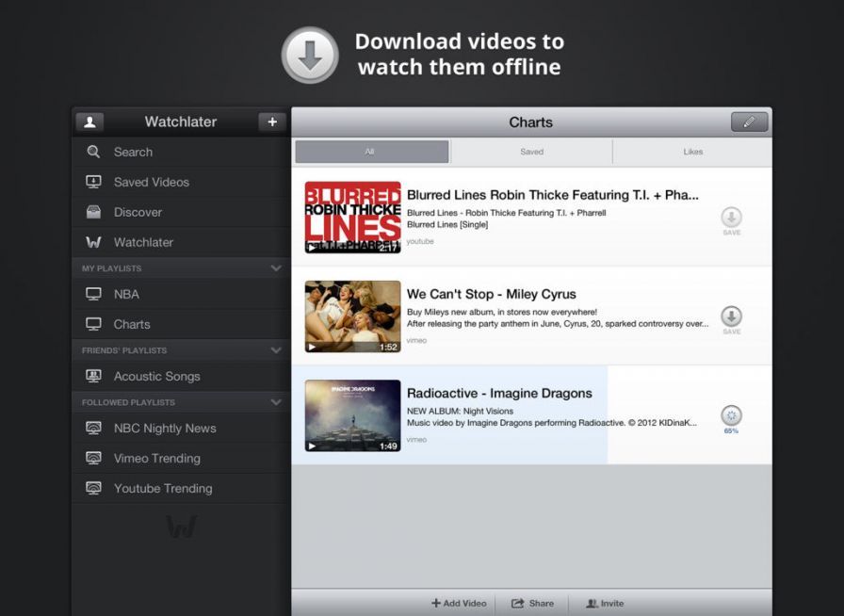Click the Share button
Image resolution: width=844 pixels, height=616 pixels.
(533, 604)
